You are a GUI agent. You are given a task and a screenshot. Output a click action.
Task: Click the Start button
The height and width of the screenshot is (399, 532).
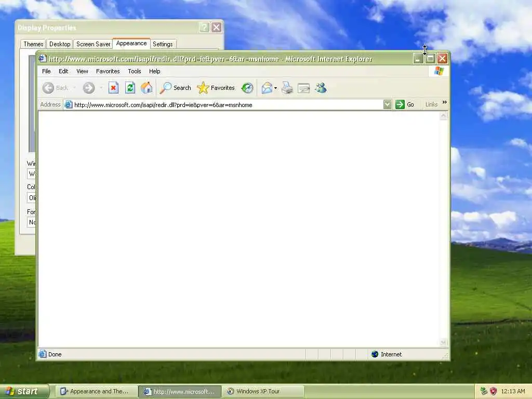[24, 392]
